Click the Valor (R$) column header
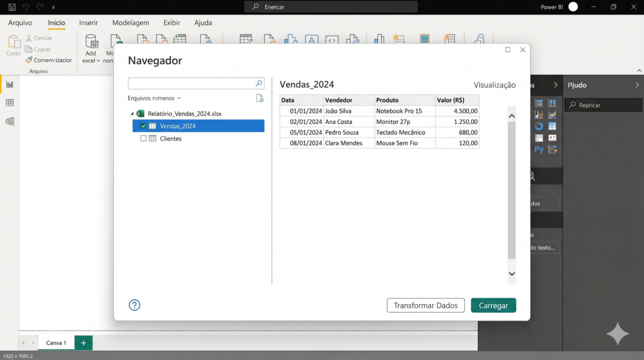 457,100
